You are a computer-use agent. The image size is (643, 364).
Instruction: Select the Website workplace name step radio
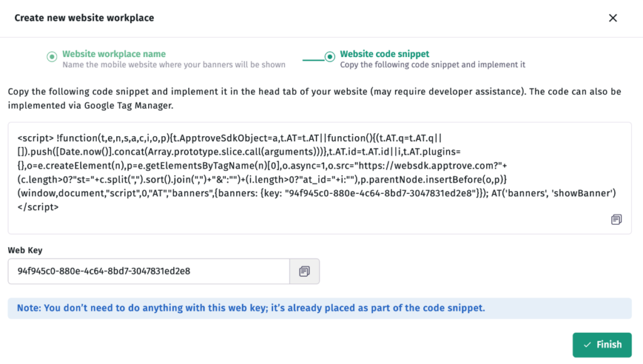(51, 56)
